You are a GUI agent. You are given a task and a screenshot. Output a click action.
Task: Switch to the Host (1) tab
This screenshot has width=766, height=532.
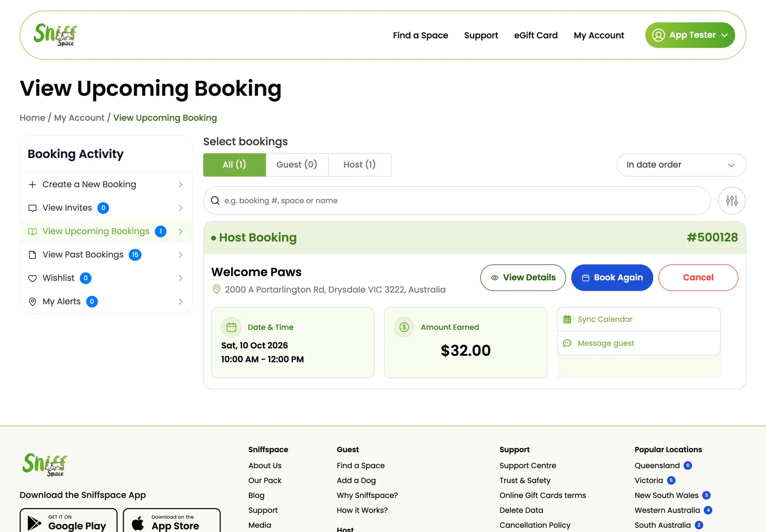click(x=360, y=165)
